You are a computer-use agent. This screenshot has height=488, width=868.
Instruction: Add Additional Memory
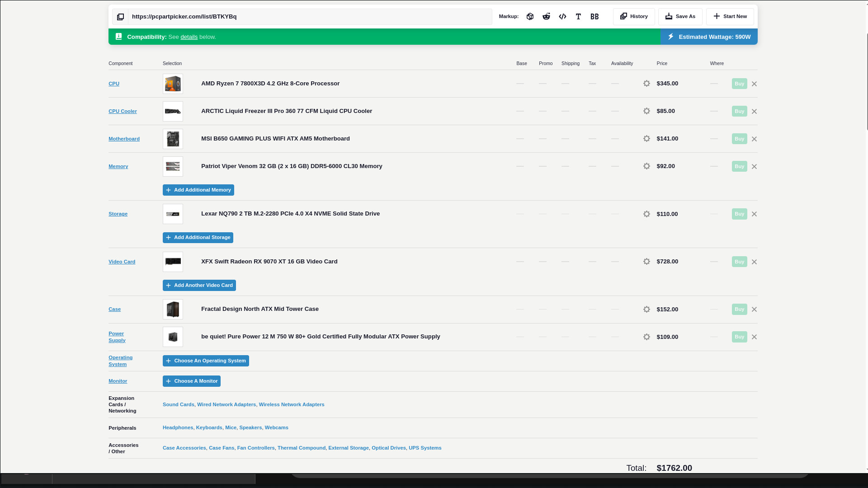point(198,190)
